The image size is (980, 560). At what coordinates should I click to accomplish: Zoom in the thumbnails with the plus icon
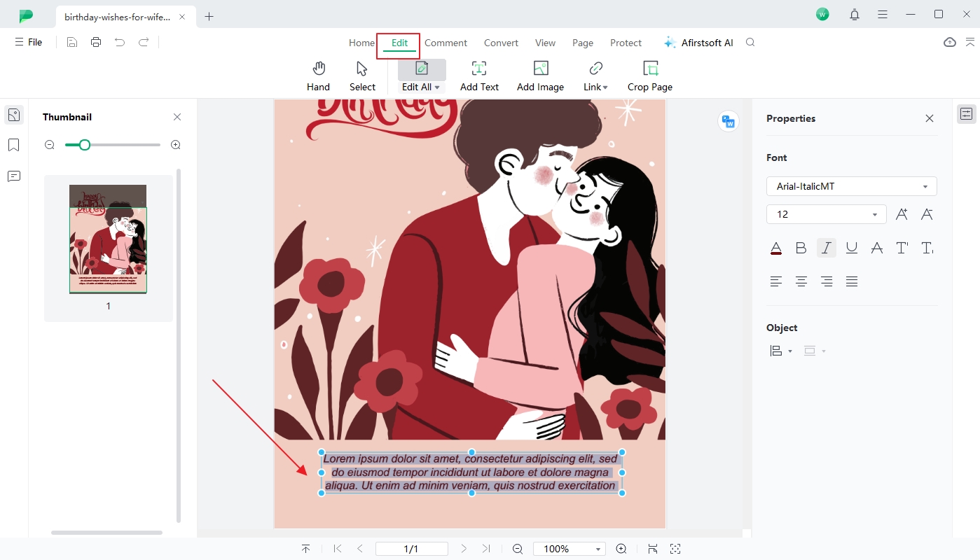(x=176, y=145)
